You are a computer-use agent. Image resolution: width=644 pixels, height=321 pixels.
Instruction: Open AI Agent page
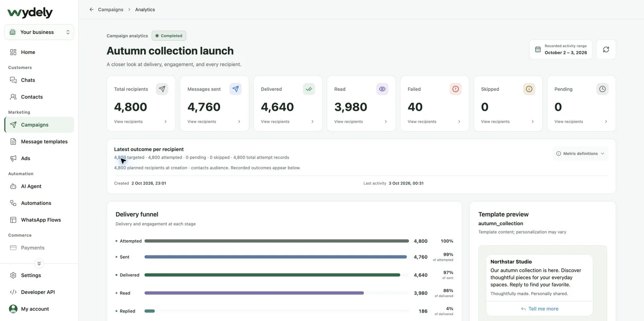pos(39,186)
